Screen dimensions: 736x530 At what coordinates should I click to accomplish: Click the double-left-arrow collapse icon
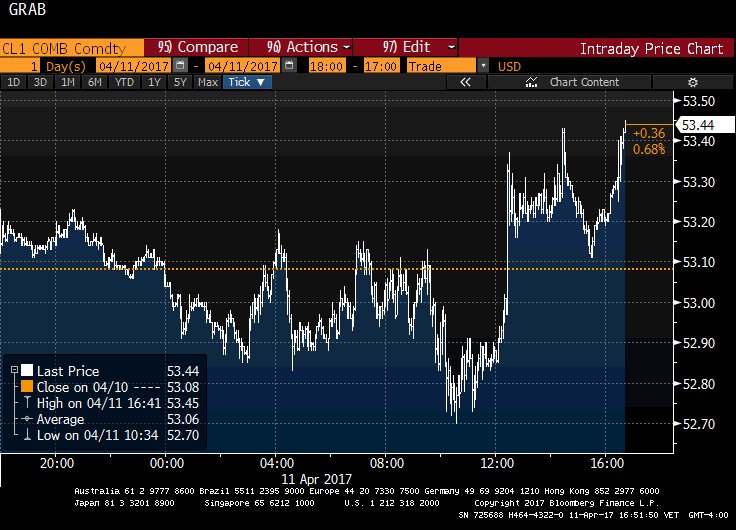click(465, 83)
